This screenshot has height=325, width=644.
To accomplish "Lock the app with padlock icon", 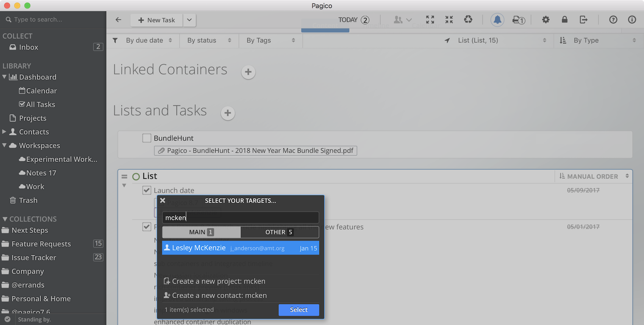I will coord(564,19).
